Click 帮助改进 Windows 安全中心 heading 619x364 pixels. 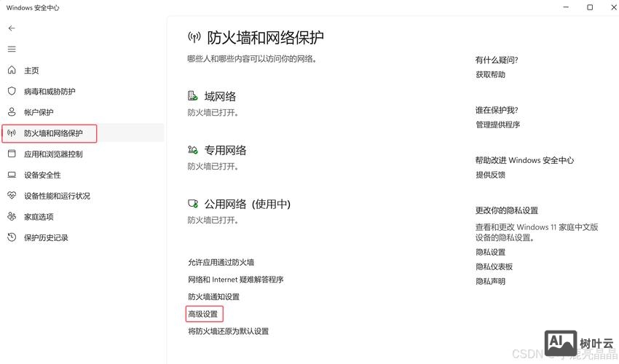click(x=524, y=160)
